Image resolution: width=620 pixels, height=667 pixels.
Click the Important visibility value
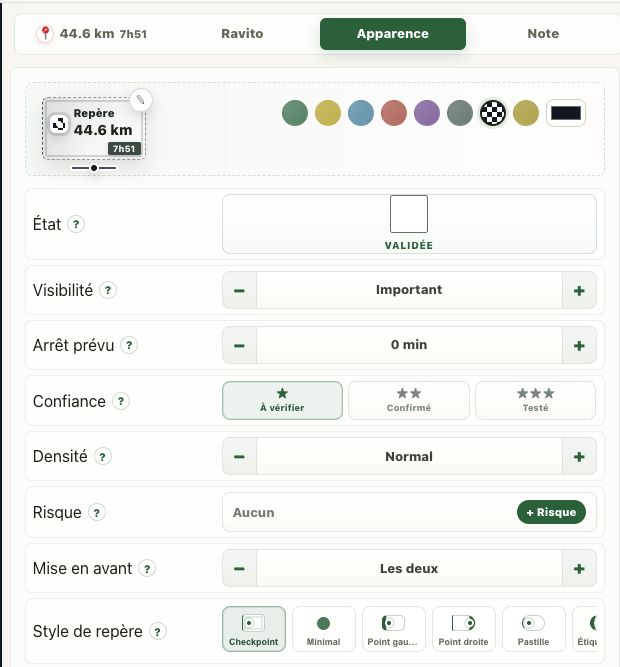[x=409, y=290]
